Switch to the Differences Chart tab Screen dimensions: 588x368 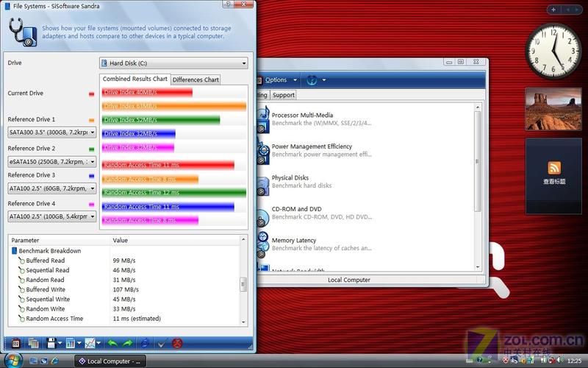[196, 79]
